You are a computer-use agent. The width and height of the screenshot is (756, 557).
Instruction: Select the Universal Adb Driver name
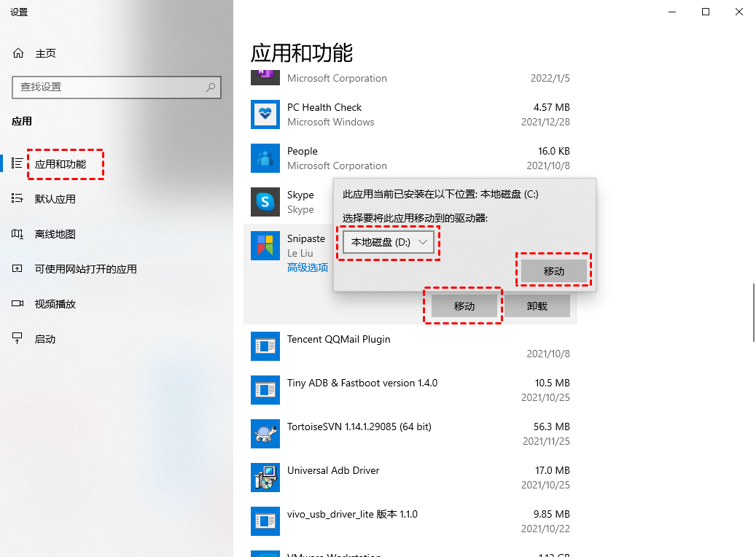coord(333,470)
